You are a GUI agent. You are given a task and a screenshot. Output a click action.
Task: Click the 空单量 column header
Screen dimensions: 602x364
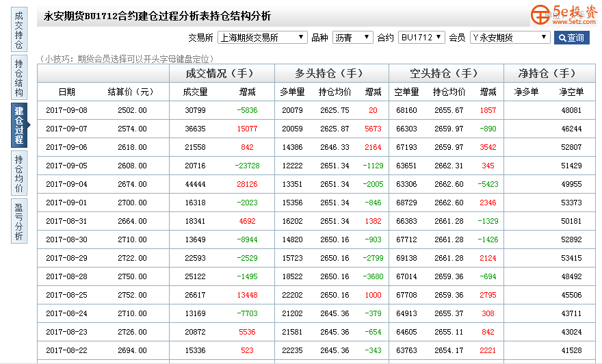tap(406, 92)
